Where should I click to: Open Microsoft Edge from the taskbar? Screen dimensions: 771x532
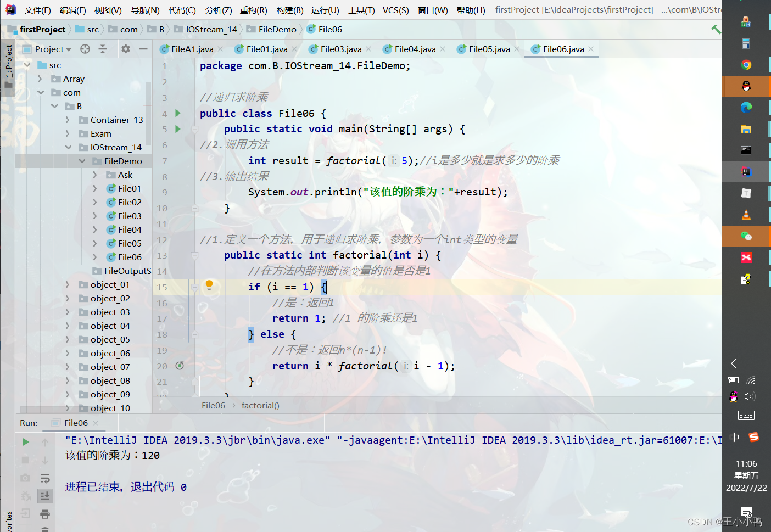click(746, 108)
